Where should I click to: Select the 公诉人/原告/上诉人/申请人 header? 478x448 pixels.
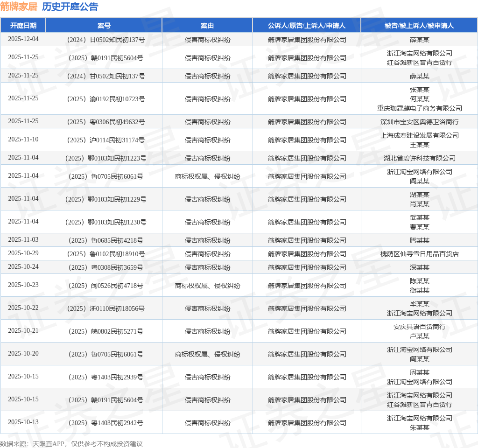[307, 26]
